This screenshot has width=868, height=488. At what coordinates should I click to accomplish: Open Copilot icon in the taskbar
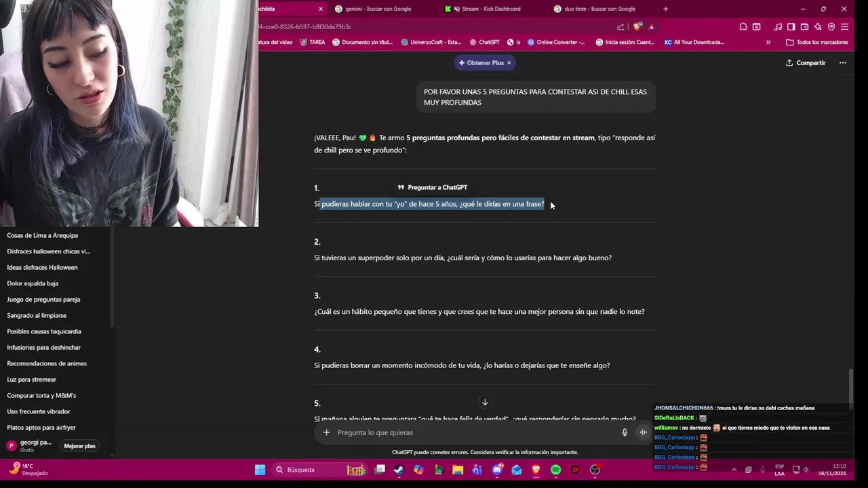[418, 470]
